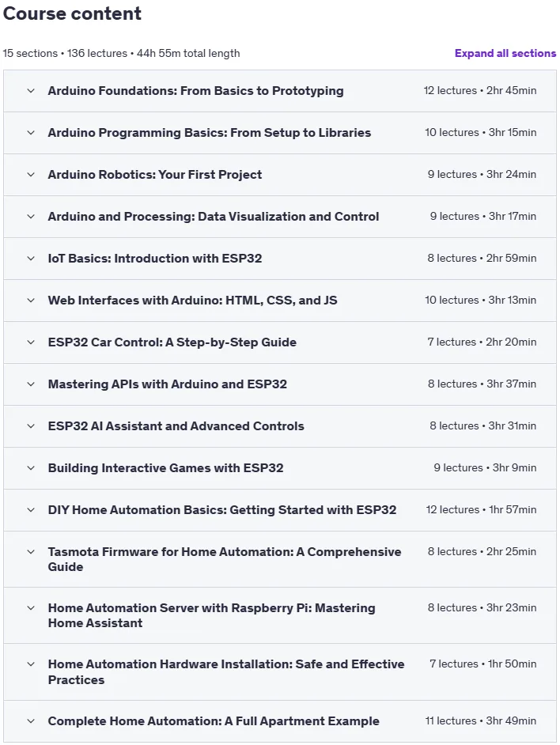
Task: Click 11 lectures • 3hr 49min summary text
Action: click(481, 720)
